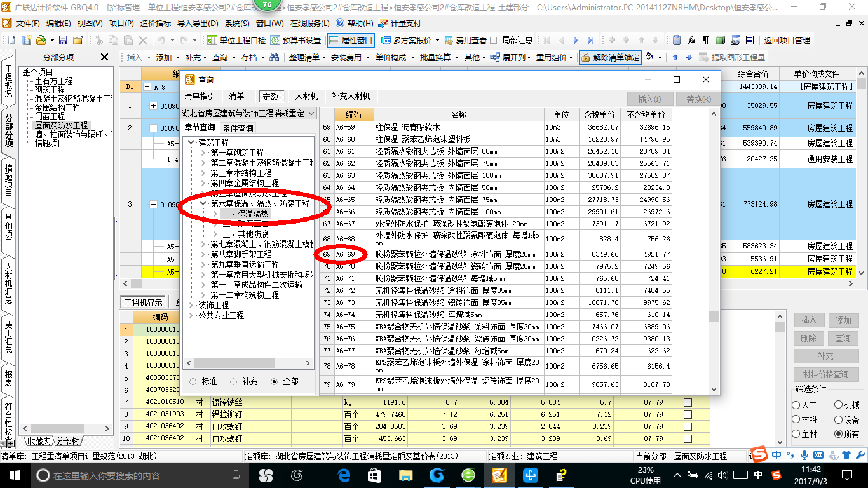Open File Explorer from taskbar
Image resolution: width=868 pixels, height=488 pixels.
(x=405, y=475)
